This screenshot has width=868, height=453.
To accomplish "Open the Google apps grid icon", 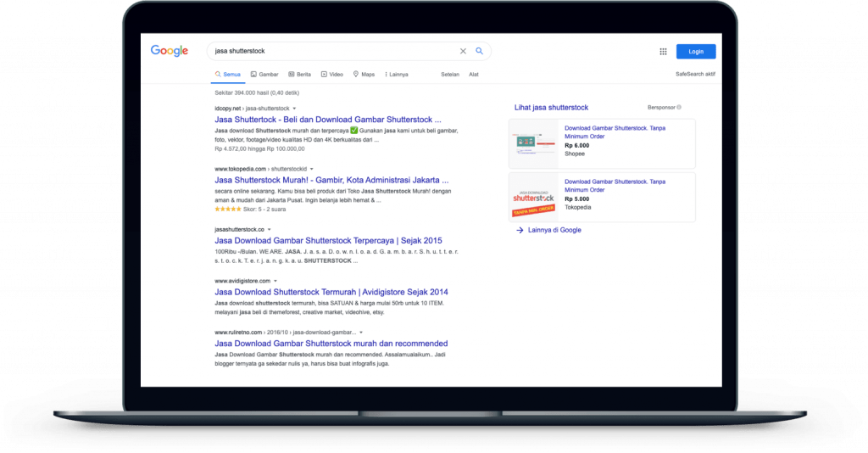I will point(663,52).
